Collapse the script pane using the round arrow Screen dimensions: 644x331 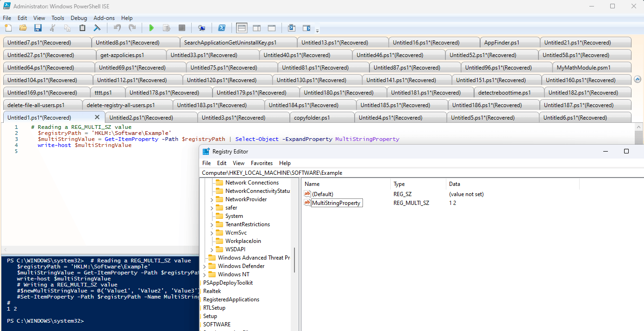(637, 79)
